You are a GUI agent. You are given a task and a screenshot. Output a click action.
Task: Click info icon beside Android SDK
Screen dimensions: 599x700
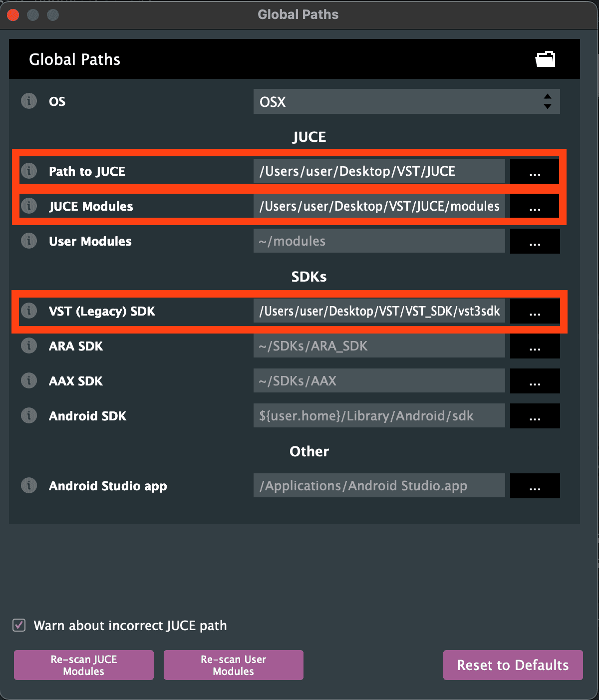29,416
